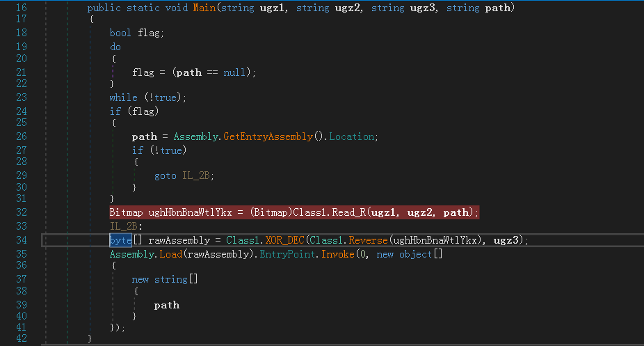This screenshot has width=644, height=346.
Task: Click 'new object[]' on line 35
Action: (409, 254)
